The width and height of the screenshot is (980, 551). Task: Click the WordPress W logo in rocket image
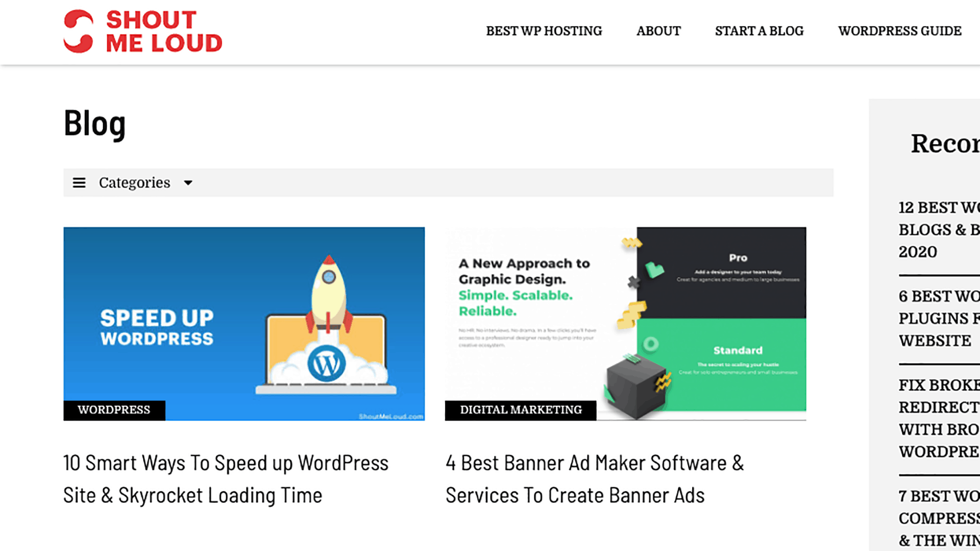click(x=326, y=364)
